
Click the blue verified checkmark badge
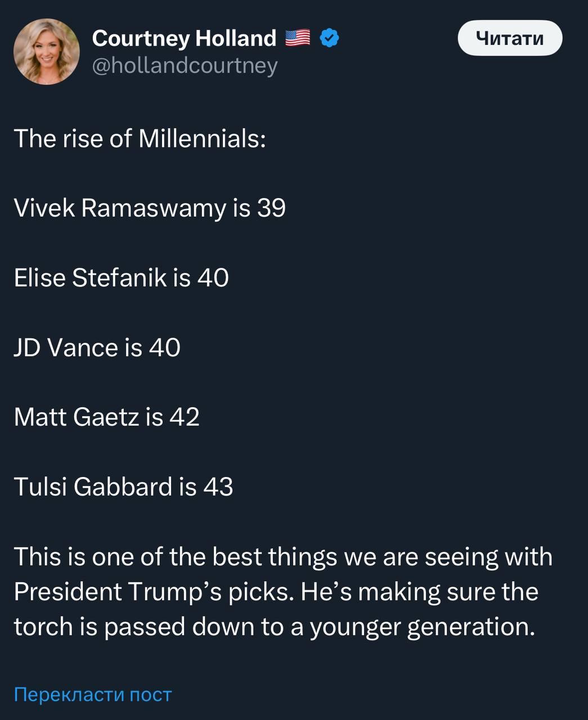coord(329,38)
